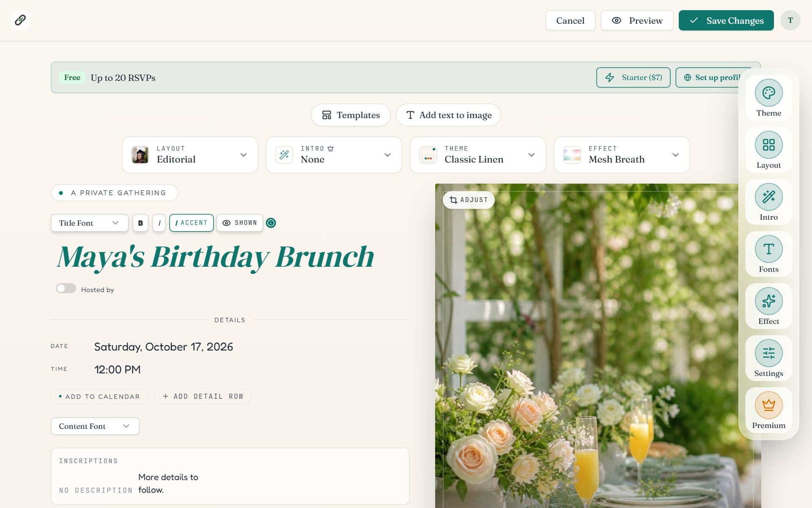Open the Content Font dropdown
812x508 pixels.
95,426
